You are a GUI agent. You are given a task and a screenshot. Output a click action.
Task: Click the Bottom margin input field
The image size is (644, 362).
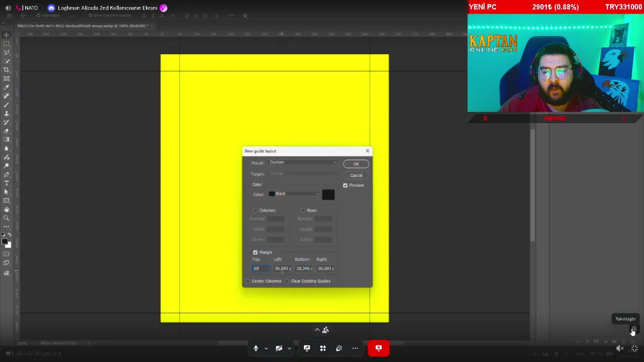pos(304,268)
